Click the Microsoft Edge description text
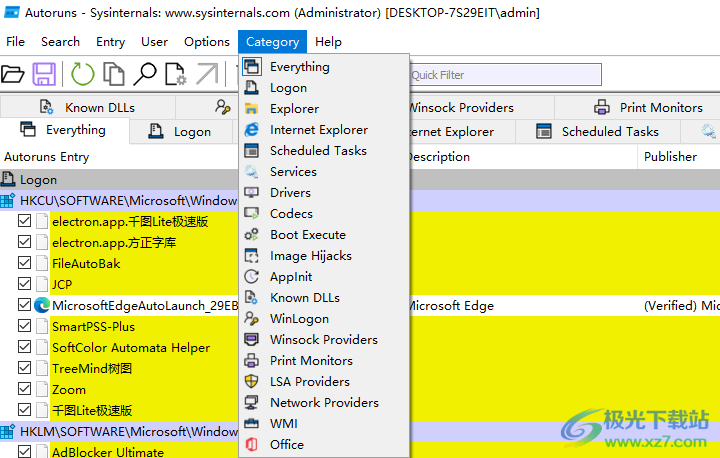Screen dimensions: 720x458 coord(451,305)
